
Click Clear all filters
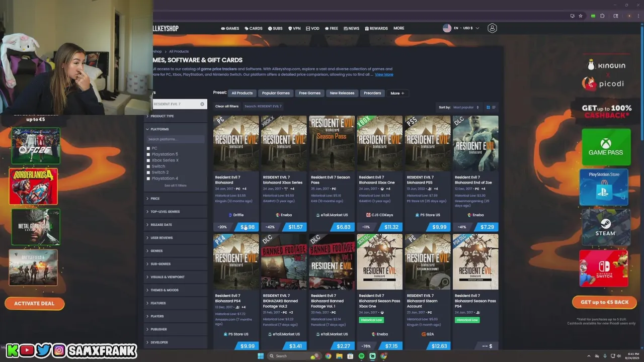[x=227, y=107]
